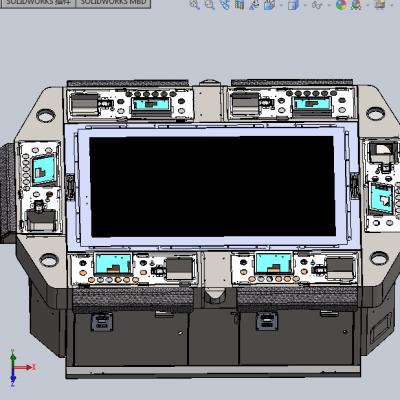Screen dimensions: 400x400
Task: Click the green Y axis of the triad
Action: click(13, 358)
